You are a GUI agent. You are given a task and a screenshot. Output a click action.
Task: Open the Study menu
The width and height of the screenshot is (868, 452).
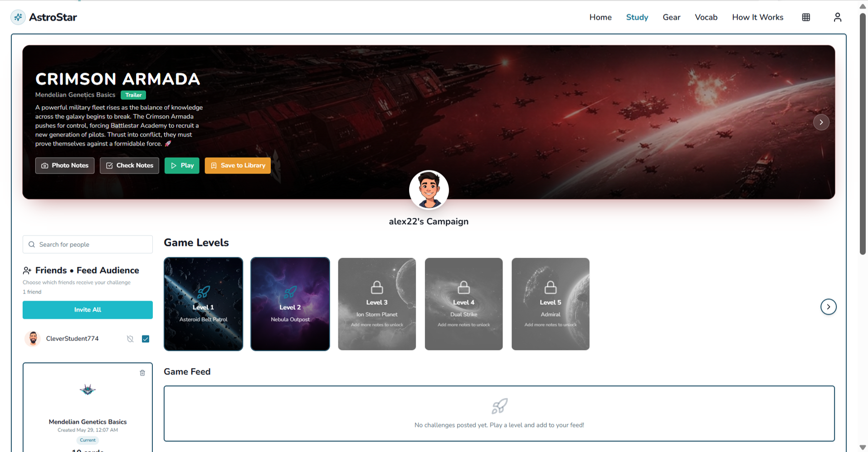(637, 17)
